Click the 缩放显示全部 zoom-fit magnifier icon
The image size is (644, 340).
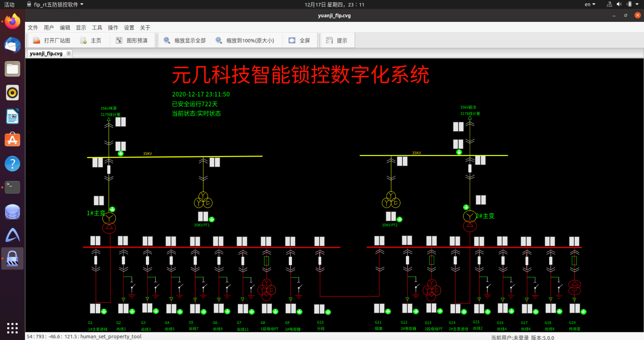pos(167,40)
